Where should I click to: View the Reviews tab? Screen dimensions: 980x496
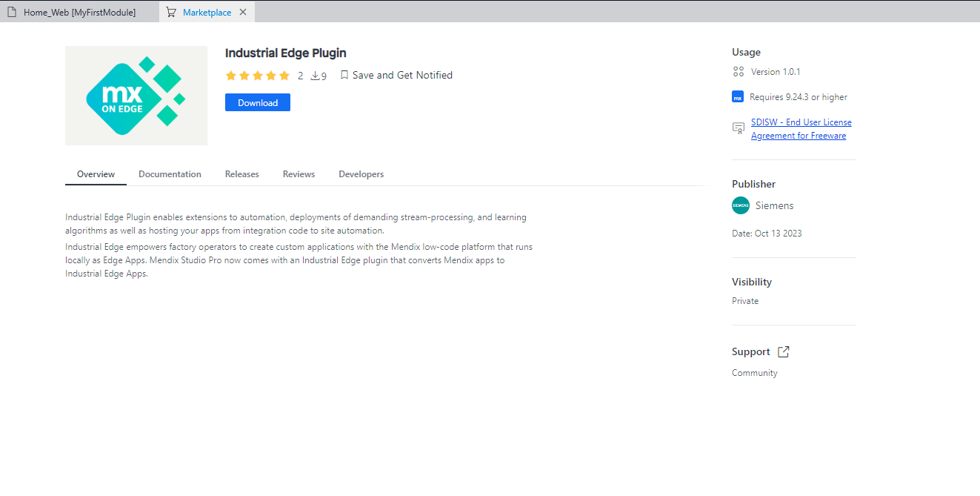(x=299, y=174)
